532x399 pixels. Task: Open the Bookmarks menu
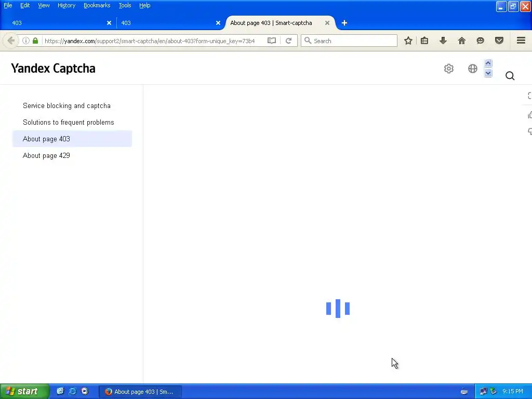(97, 5)
